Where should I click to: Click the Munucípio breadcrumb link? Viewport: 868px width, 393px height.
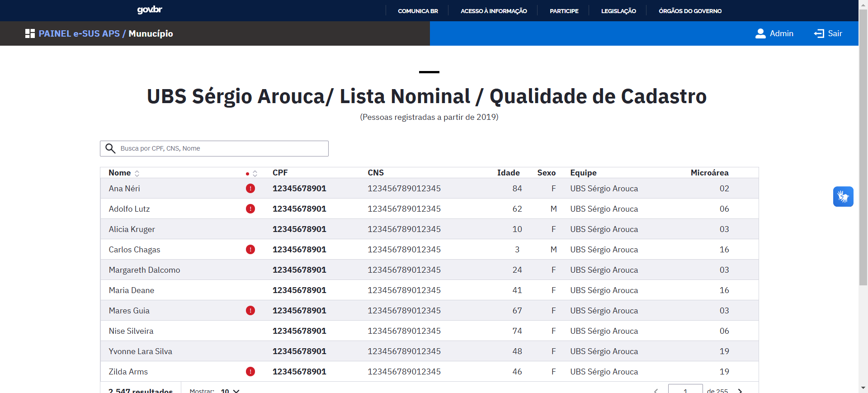(x=151, y=33)
